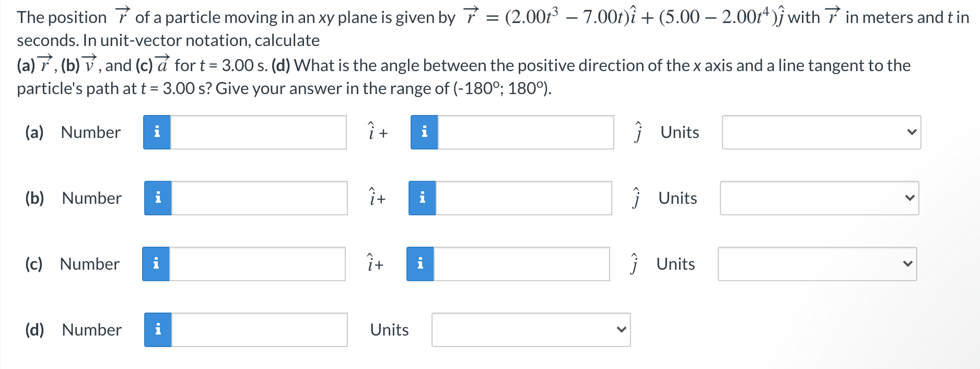
Task: Open the Units dropdown for part (b)
Action: coord(819,199)
